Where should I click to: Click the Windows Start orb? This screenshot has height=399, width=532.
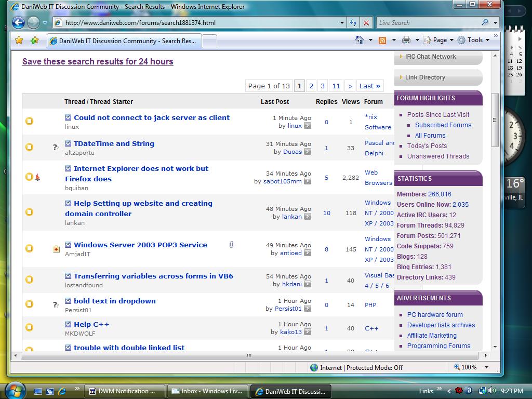point(15,391)
